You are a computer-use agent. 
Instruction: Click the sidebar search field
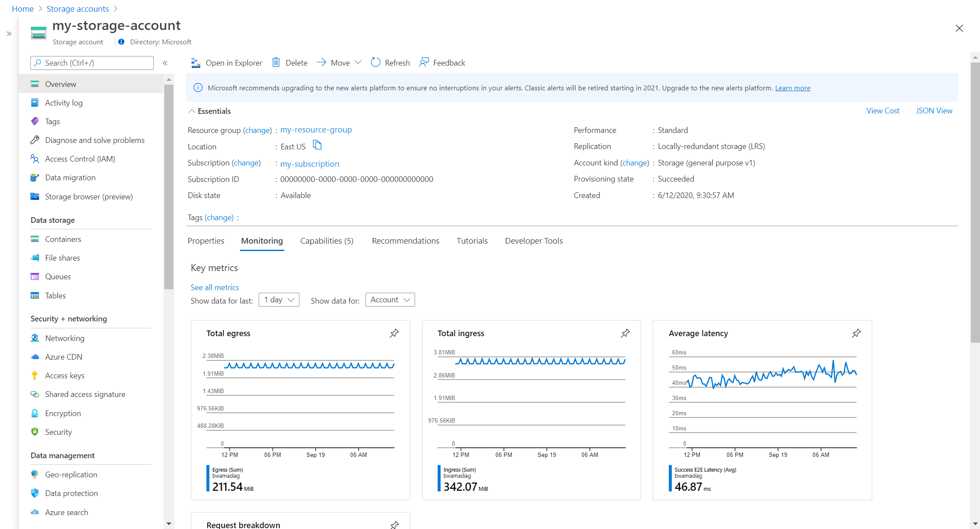click(92, 63)
